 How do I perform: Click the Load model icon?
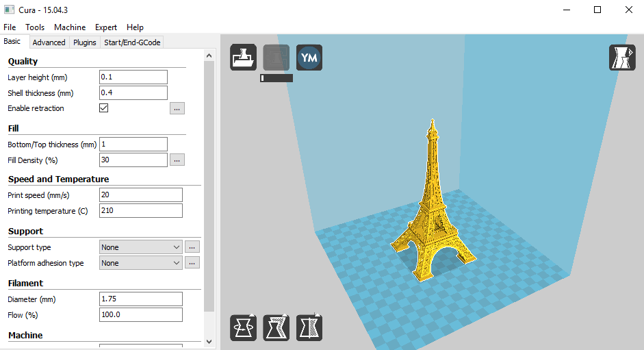point(243,57)
